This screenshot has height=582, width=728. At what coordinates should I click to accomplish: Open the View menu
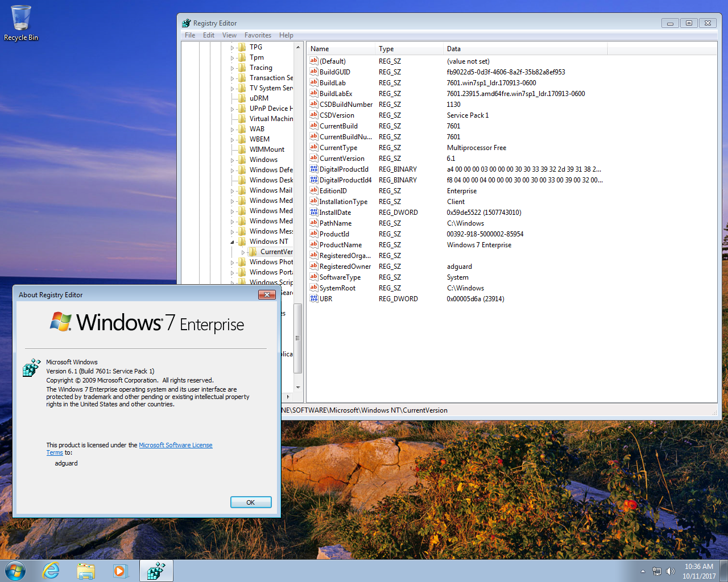[x=229, y=35]
